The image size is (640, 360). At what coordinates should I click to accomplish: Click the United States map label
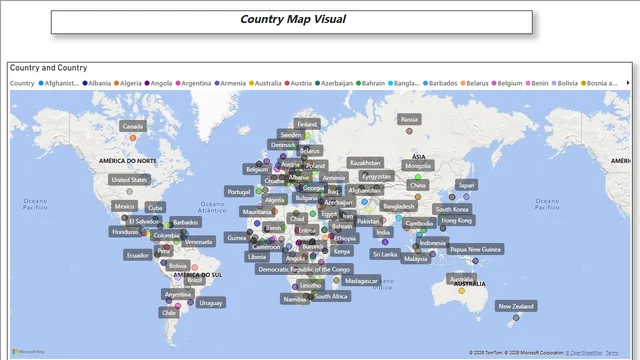[129, 180]
